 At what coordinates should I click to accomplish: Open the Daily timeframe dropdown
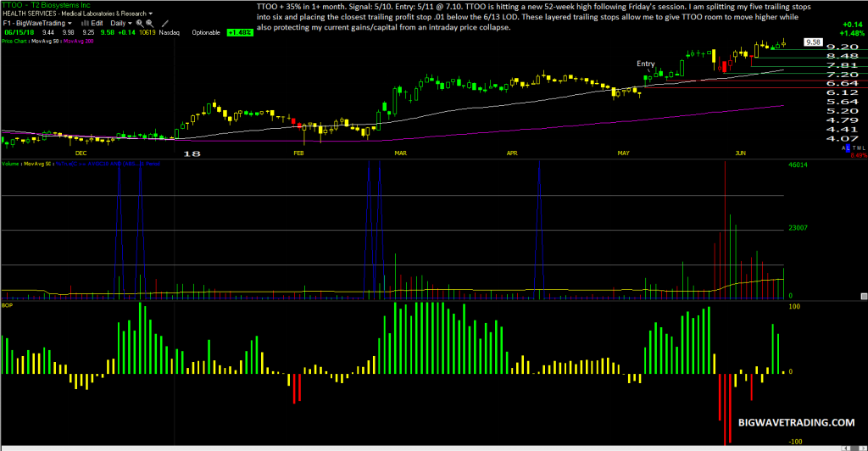click(121, 23)
